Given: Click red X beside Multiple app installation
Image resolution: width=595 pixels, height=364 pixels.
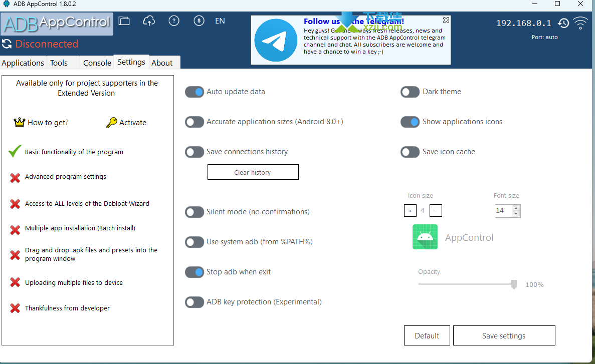Looking at the screenshot, I should pyautogui.click(x=15, y=230).
